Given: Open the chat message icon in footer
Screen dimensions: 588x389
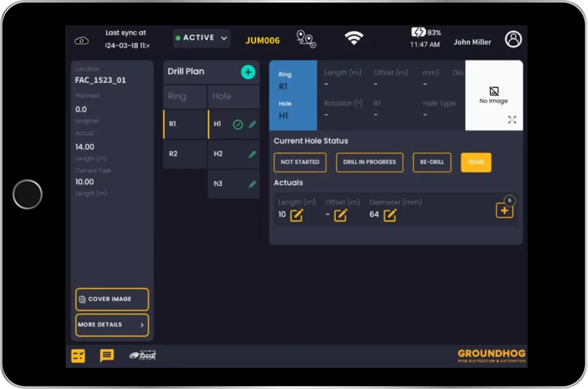Looking at the screenshot, I should 107,356.
